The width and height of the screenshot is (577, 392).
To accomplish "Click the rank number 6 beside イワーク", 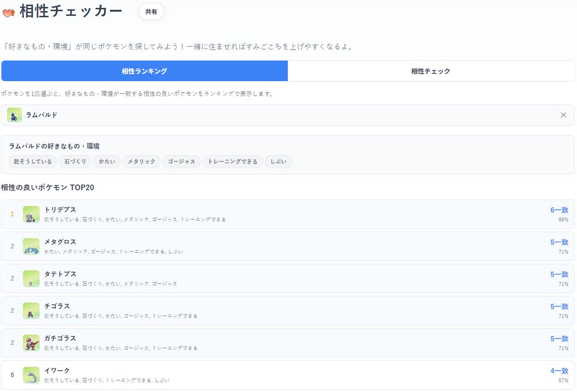I will tap(13, 375).
